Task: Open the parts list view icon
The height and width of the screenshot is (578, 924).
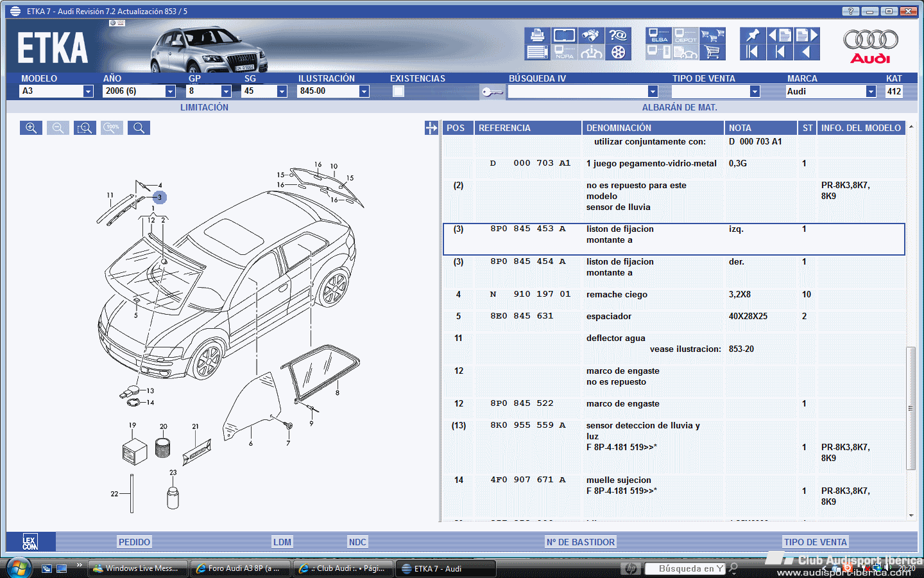Action: click(538, 52)
